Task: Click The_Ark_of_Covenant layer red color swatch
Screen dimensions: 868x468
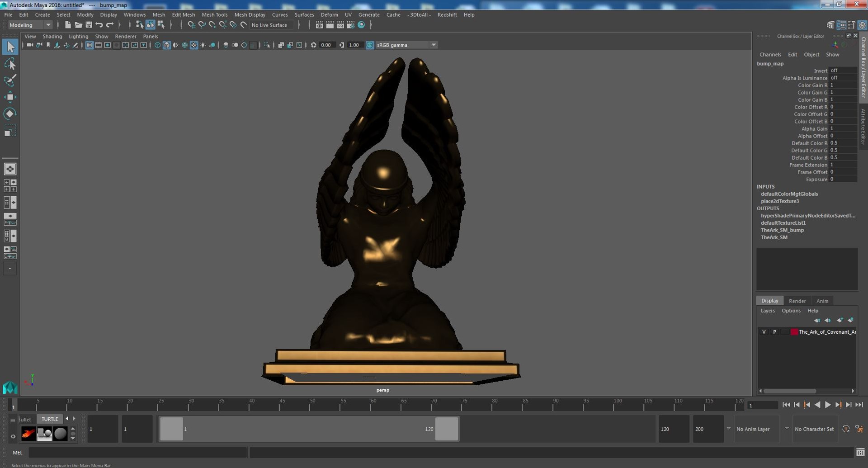Action: [x=794, y=332]
